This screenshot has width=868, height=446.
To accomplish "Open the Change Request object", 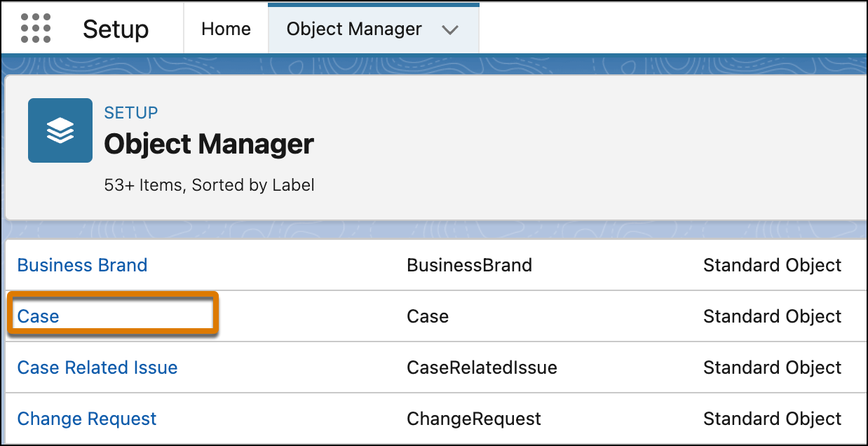I will click(x=86, y=419).
